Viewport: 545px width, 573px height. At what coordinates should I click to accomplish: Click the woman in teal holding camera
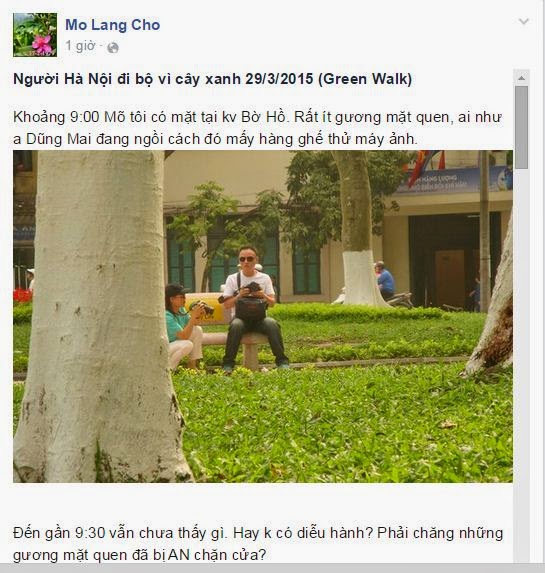[186, 326]
